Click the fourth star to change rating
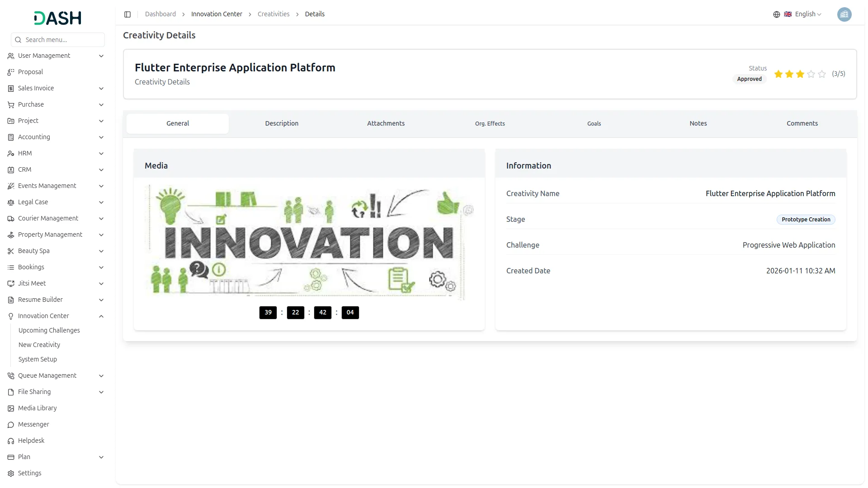This screenshot has width=868, height=488. click(810, 74)
